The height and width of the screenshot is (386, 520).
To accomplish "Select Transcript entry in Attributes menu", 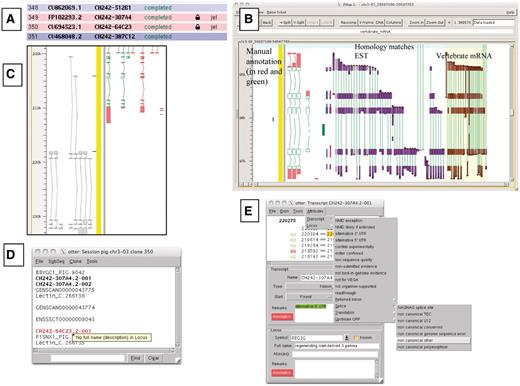I will [319, 219].
